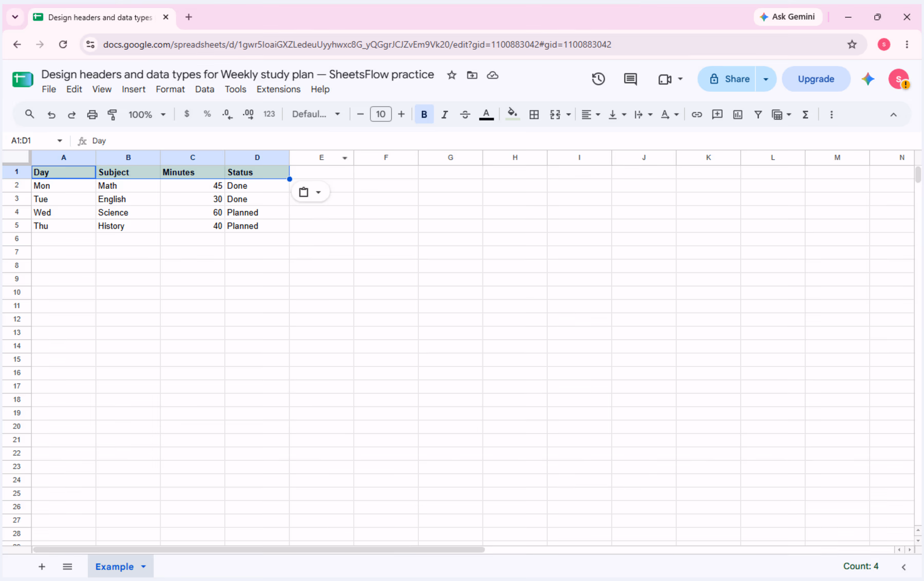
Task: Click increase decimal places icon
Action: coord(248,114)
